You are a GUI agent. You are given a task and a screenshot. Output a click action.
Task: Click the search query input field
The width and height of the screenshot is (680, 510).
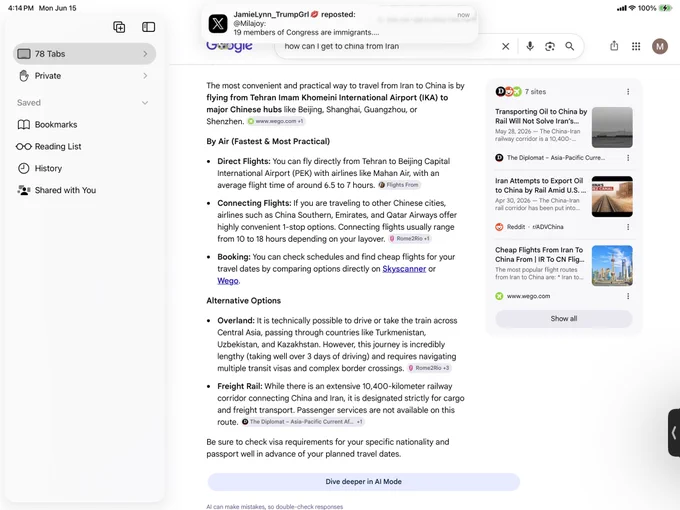click(388, 46)
